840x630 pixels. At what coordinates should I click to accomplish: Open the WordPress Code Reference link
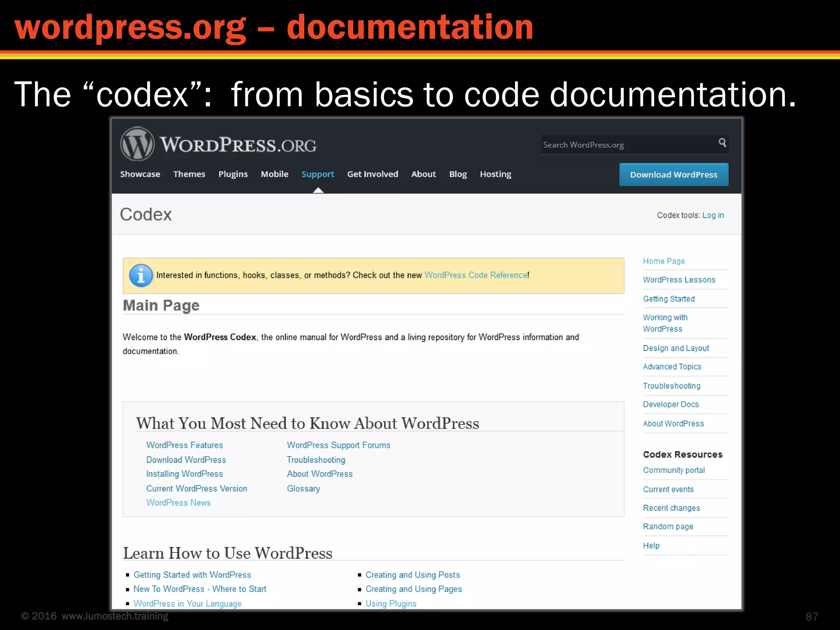click(476, 275)
